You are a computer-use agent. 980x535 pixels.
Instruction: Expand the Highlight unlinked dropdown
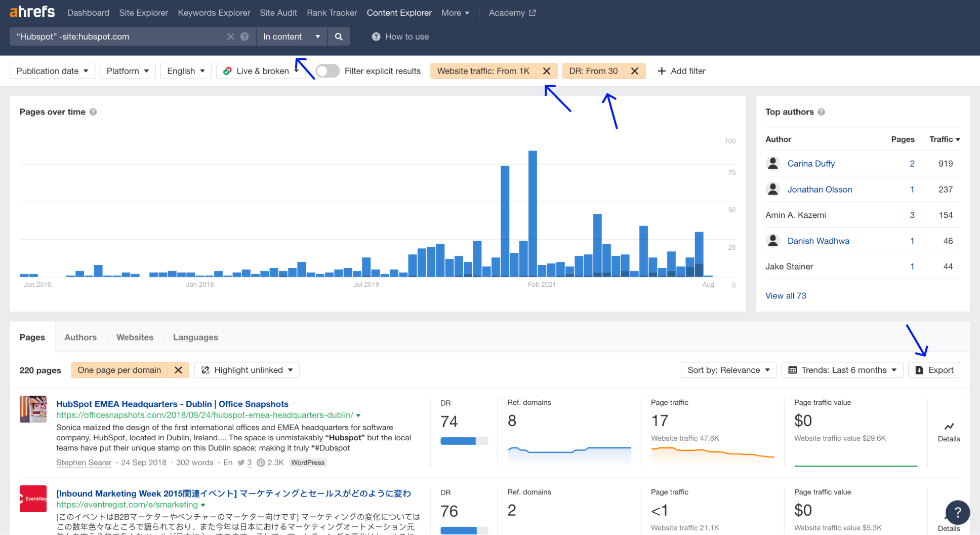point(247,370)
